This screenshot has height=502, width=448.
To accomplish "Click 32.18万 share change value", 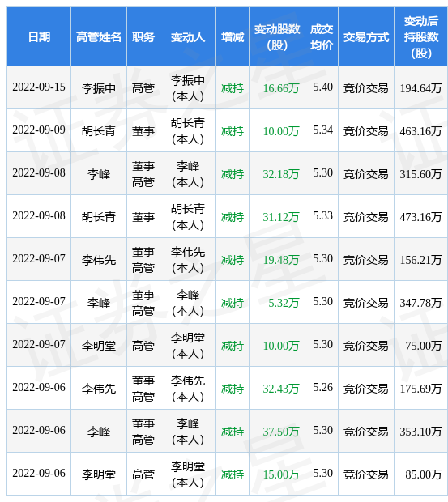I will tap(281, 174).
